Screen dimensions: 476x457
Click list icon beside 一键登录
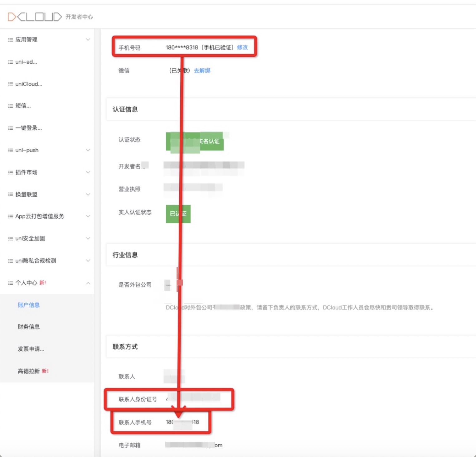[11, 128]
